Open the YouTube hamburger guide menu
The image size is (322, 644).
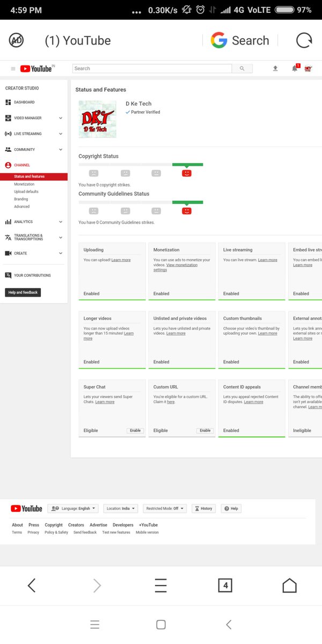[13, 69]
